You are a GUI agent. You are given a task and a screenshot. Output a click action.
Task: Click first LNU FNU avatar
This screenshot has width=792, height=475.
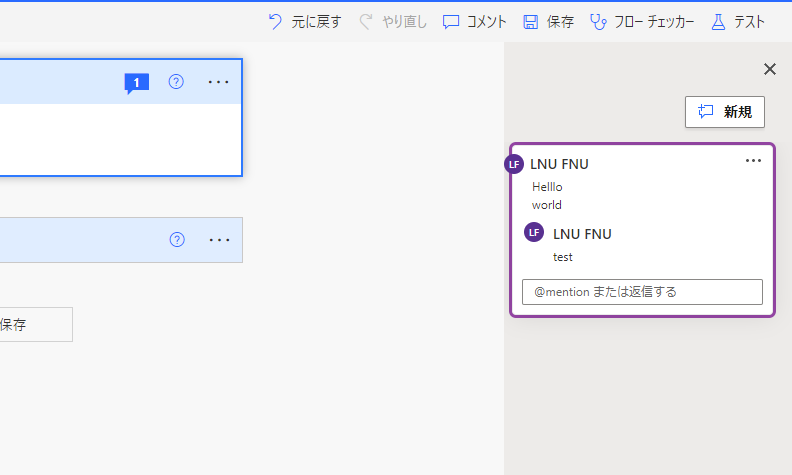coord(514,164)
